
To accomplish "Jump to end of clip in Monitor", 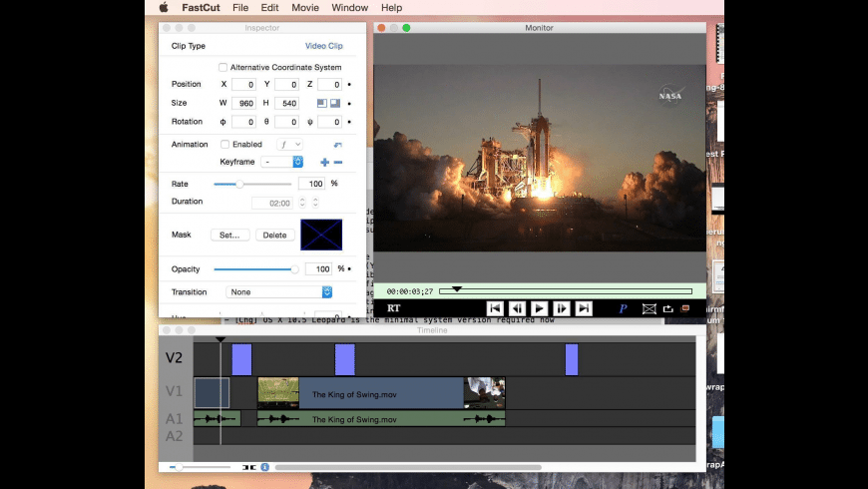I will [584, 308].
